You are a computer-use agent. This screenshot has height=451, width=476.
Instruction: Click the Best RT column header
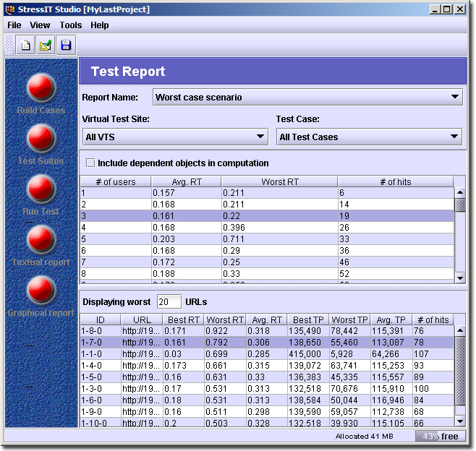[183, 319]
